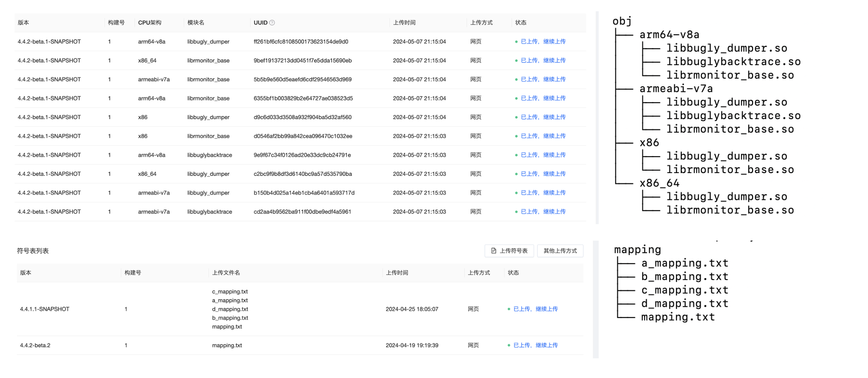Click 继续上传 for armeabi-v7a librmonitor_base row

coord(554,79)
